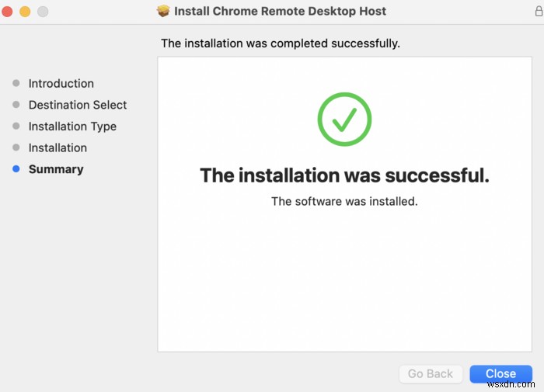
Task: Click the Install Chrome Remote Desktop Host title
Action: coord(280,12)
